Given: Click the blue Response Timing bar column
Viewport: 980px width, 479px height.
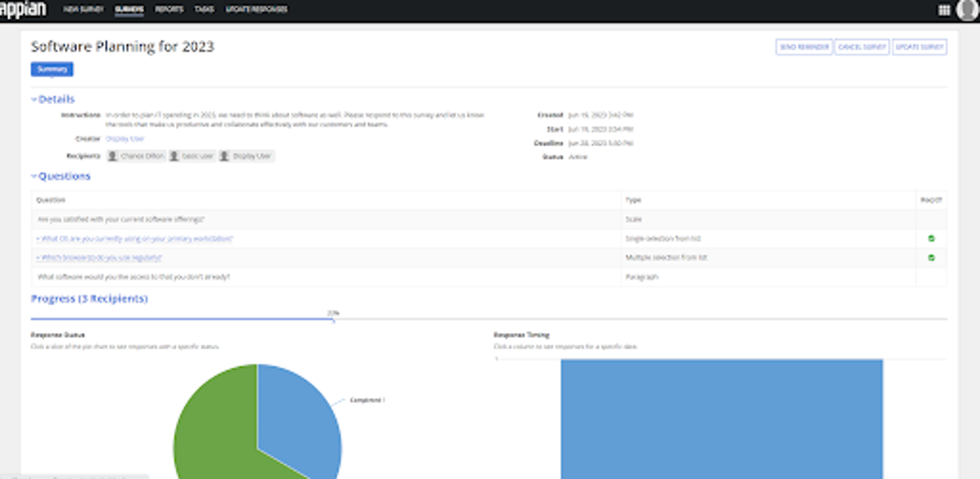Looking at the screenshot, I should click(x=722, y=419).
